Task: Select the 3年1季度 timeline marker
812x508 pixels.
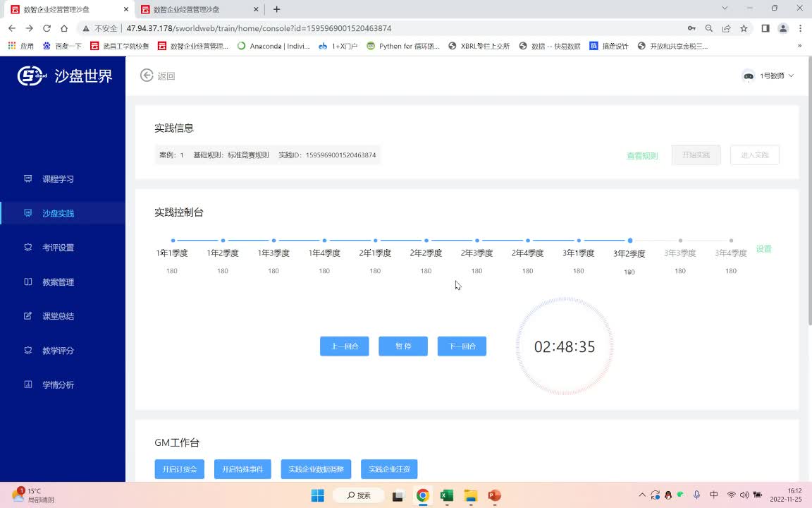Action: pos(579,241)
